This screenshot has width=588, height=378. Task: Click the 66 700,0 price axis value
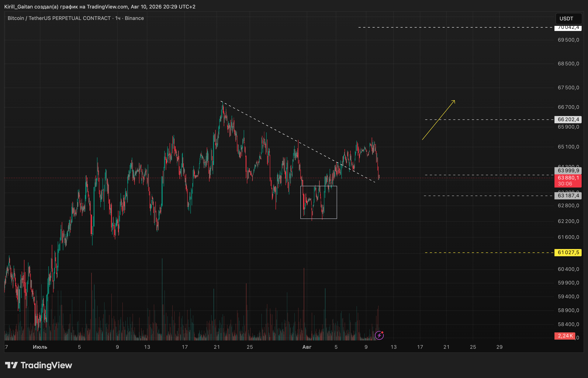tap(568, 107)
